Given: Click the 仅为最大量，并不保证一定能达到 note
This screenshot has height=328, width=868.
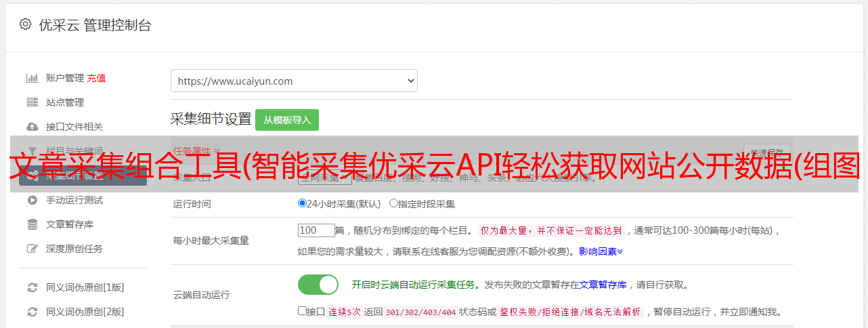Looking at the screenshot, I should (x=551, y=230).
